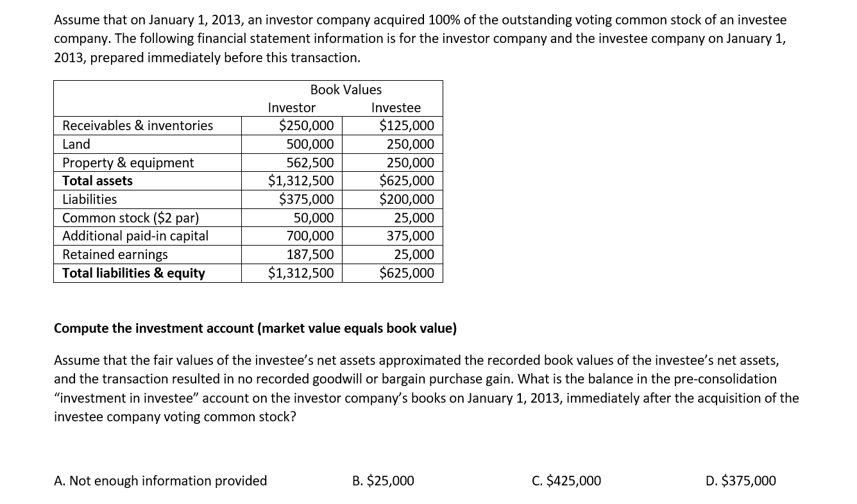Select the Property & equipment row label
Screen dimensions: 857x504
[x=128, y=163]
